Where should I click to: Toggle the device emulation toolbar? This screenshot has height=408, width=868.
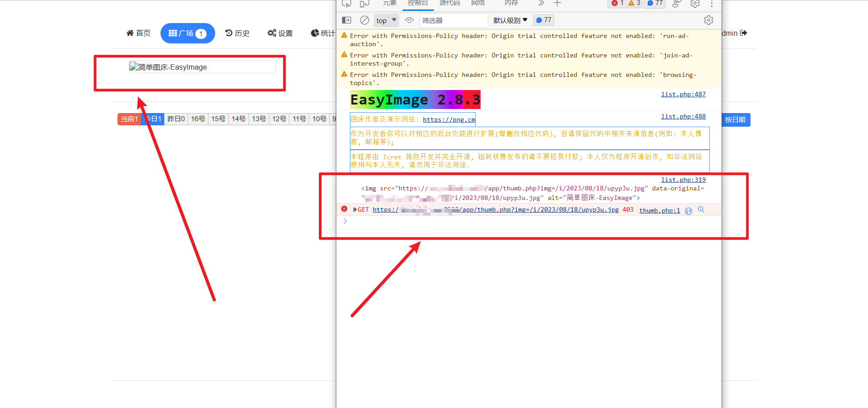coord(364,3)
